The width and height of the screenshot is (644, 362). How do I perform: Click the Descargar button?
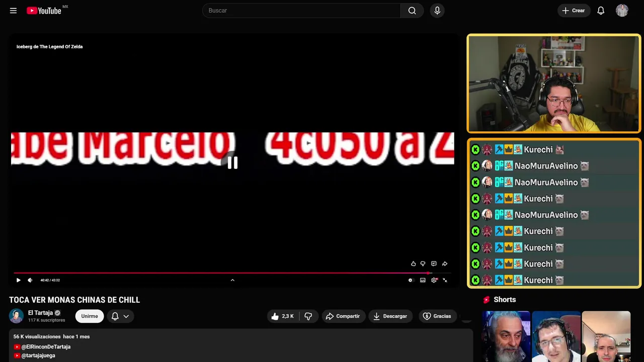[x=390, y=316]
